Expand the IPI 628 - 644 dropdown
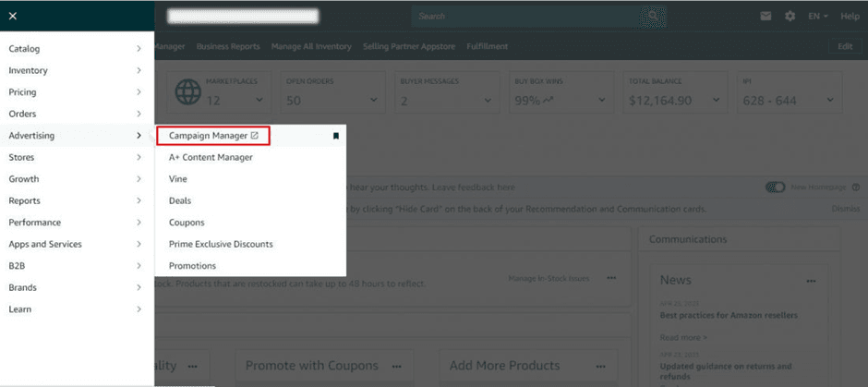Image resolution: width=868 pixels, height=387 pixels. (x=830, y=100)
